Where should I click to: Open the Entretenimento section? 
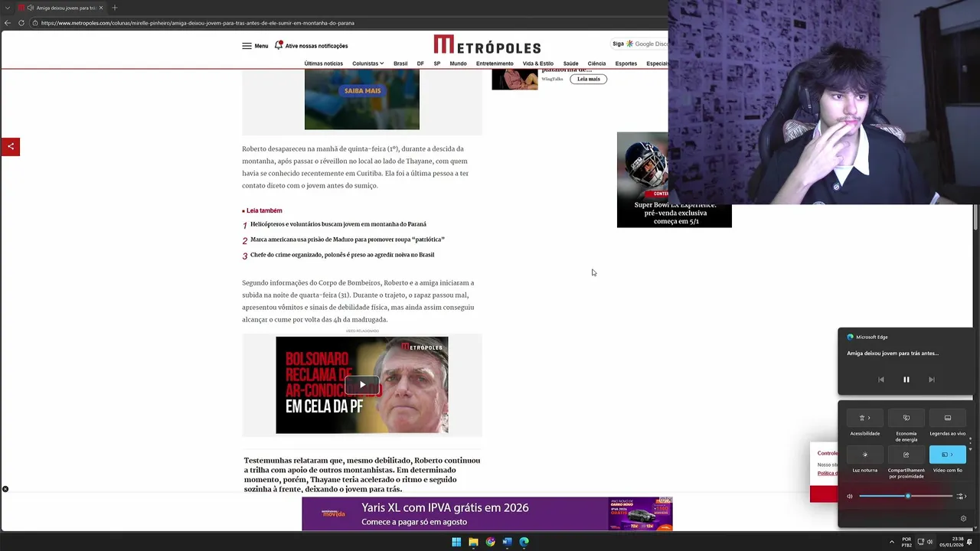tap(495, 64)
